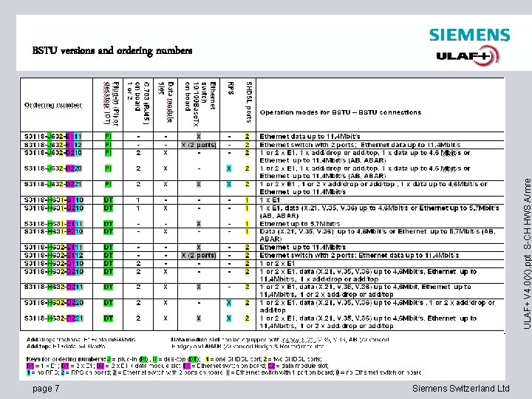Click Ethernet switch with 2 ports text, H632-E112 row
This screenshot has width=532, height=399.
pyautogui.click(x=359, y=255)
